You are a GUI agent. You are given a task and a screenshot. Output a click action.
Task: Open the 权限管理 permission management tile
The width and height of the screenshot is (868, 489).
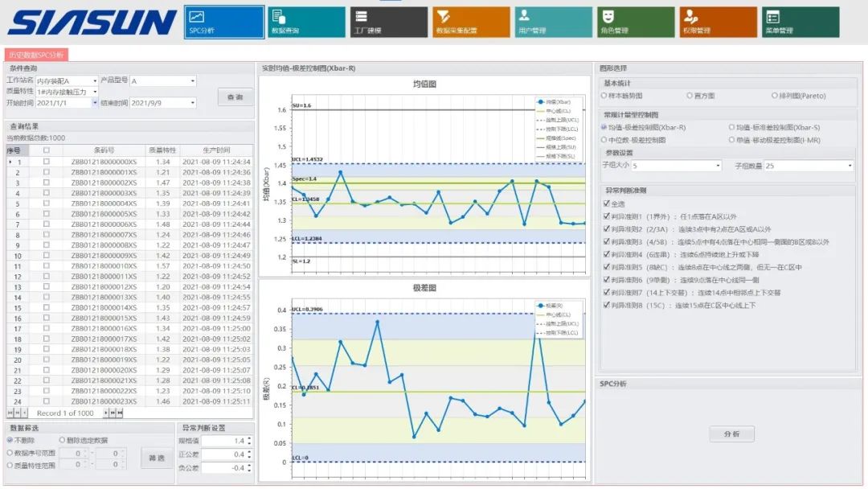[x=718, y=23]
